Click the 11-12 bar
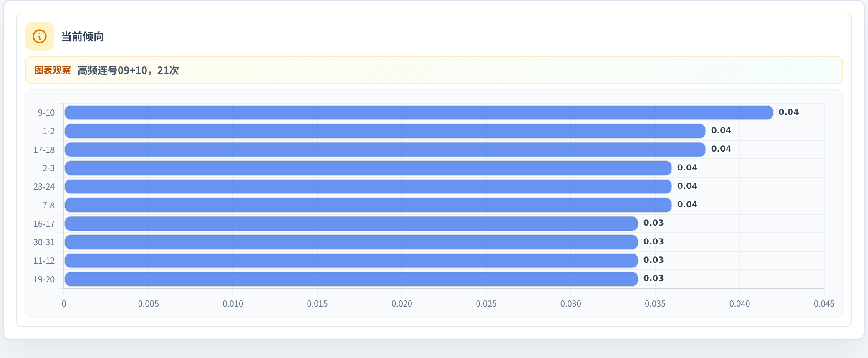 [x=351, y=260]
